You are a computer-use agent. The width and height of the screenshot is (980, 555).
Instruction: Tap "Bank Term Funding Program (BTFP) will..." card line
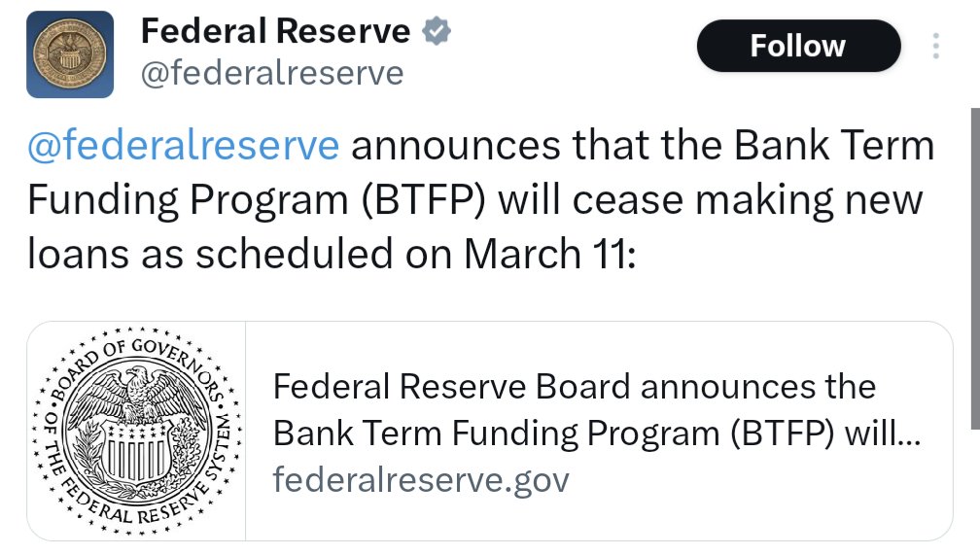click(595, 434)
